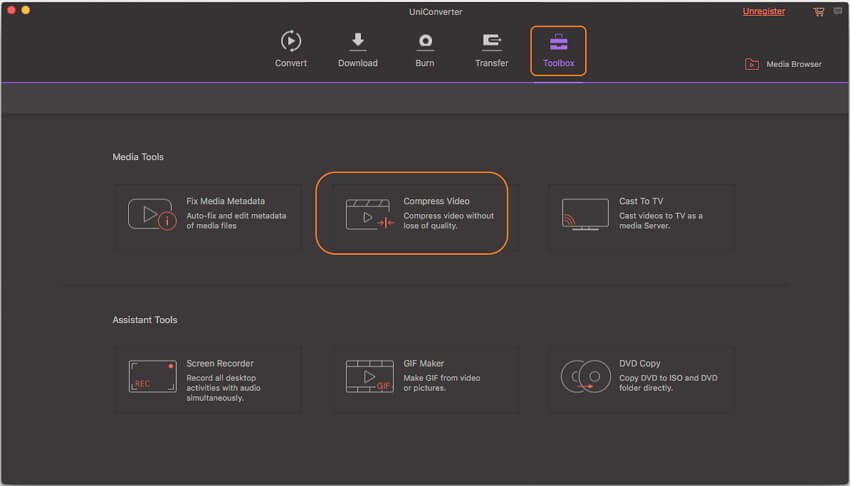
Task: Click the Cast To TV icon
Action: point(584,214)
